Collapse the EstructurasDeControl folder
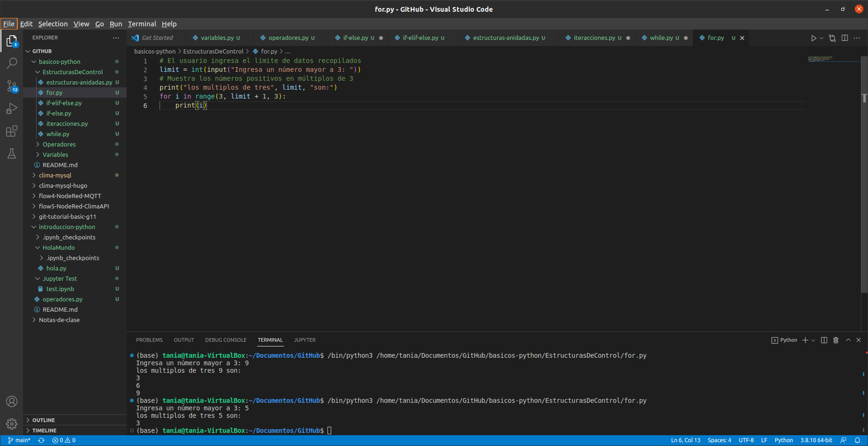The width and height of the screenshot is (868, 446). [x=75, y=72]
